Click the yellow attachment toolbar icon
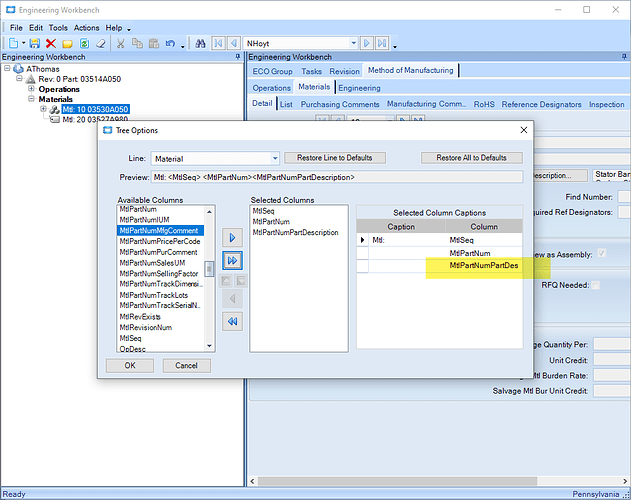 [67, 43]
